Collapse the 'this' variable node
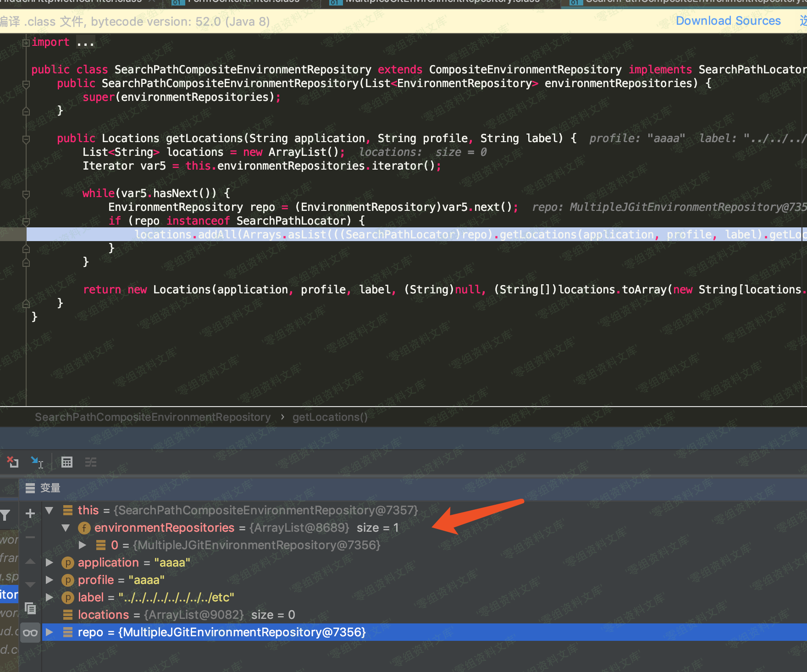 click(50, 510)
